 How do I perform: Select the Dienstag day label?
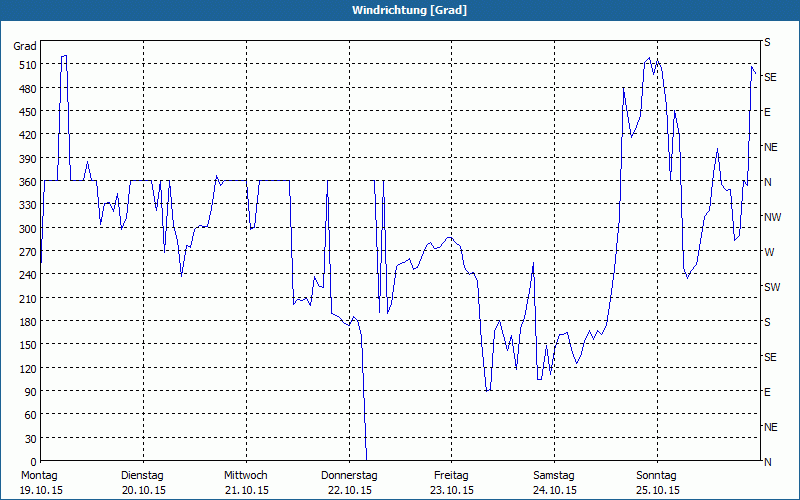[142, 476]
